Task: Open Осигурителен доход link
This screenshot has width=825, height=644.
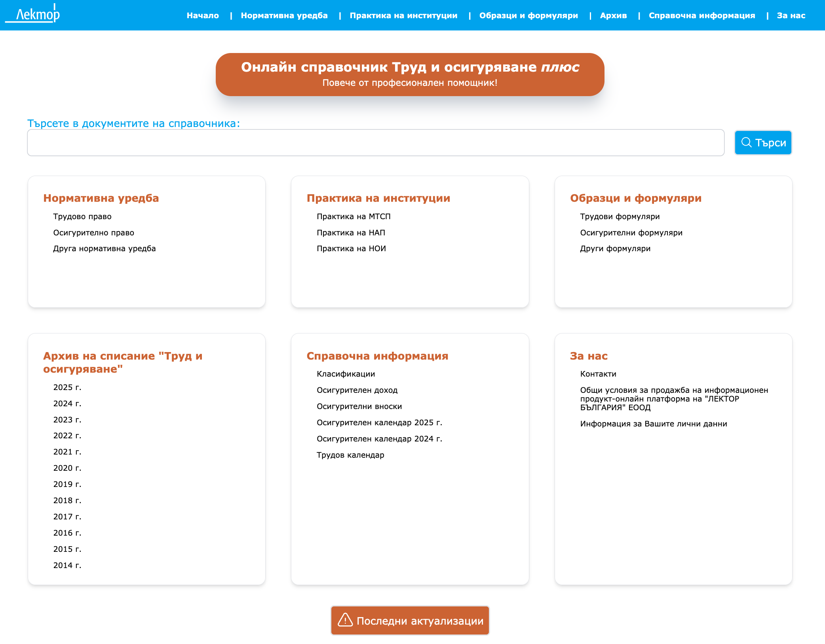Action: 357,390
